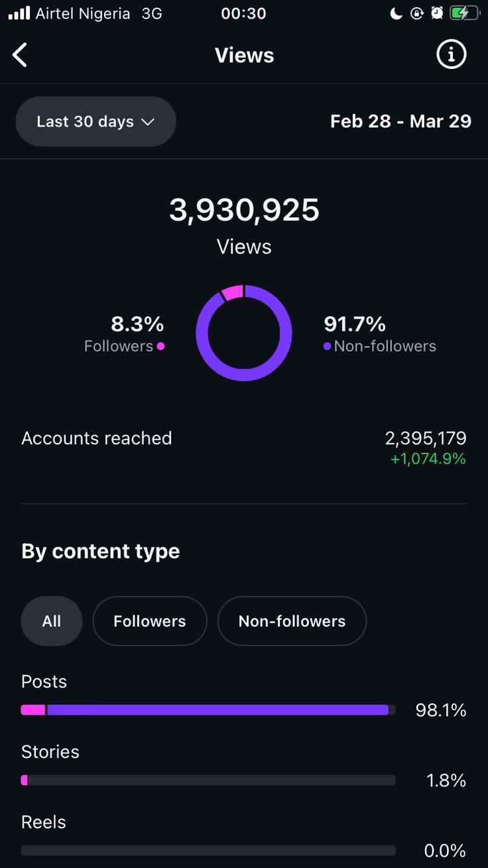488x868 pixels.
Task: Tap the cellular signal bars icon
Action: 19,13
